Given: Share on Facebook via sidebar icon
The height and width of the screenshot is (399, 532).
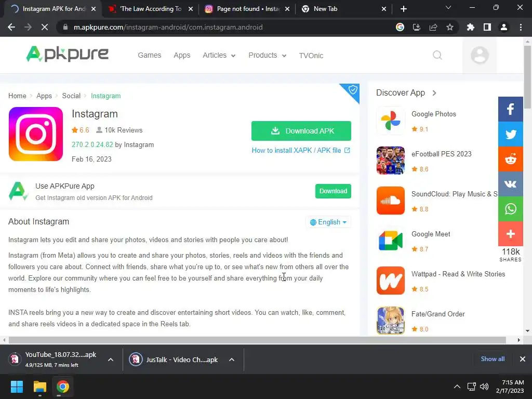Looking at the screenshot, I should 510,109.
